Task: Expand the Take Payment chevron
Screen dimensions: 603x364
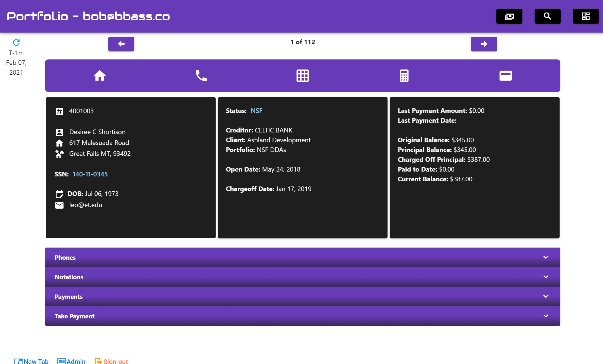Action: [x=546, y=316]
